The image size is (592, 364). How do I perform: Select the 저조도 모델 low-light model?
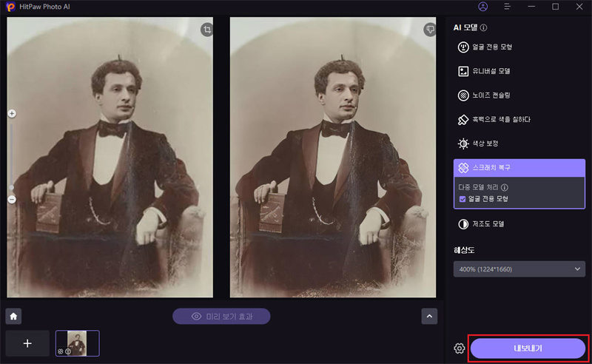(481, 224)
